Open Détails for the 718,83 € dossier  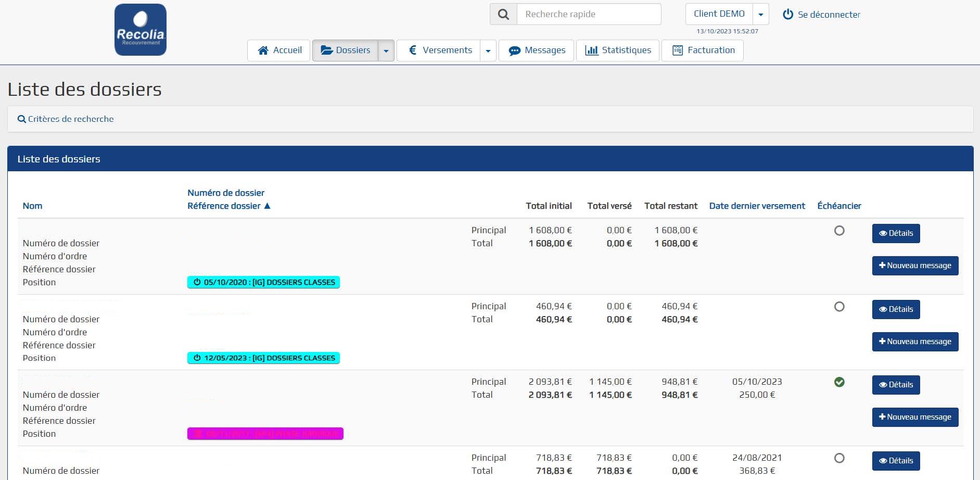pyautogui.click(x=896, y=461)
